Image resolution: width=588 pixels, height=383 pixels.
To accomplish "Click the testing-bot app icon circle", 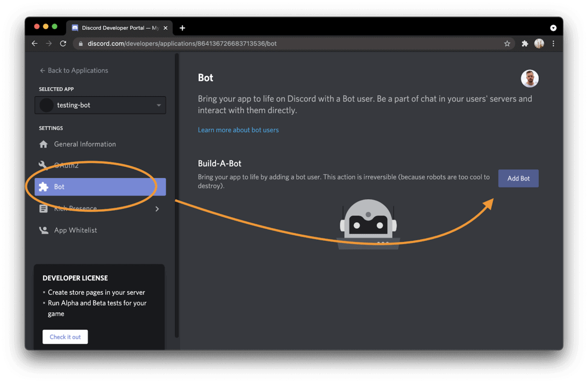I will [46, 105].
